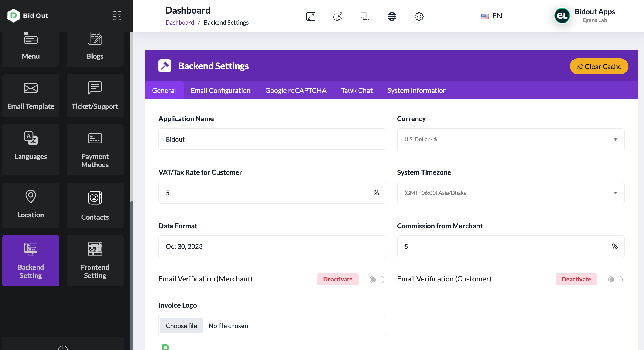Click the sidebar grid toggle icon

117,15
